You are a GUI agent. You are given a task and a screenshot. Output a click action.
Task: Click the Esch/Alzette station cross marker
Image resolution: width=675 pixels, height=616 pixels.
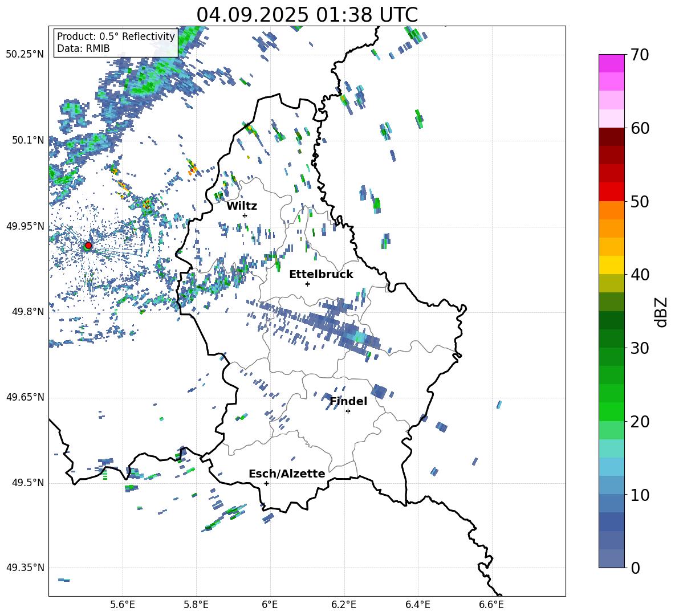click(266, 483)
